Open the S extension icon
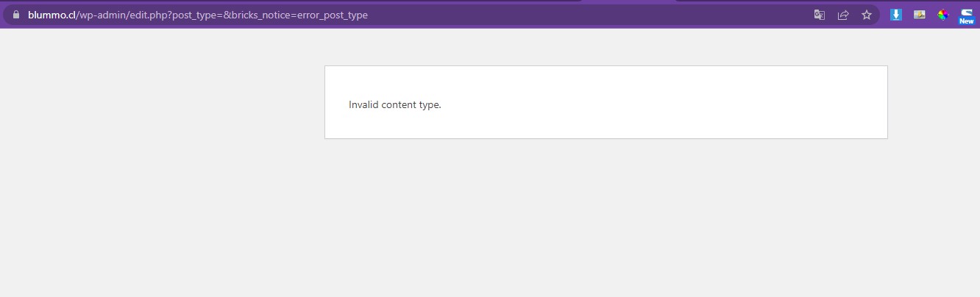 967,12
